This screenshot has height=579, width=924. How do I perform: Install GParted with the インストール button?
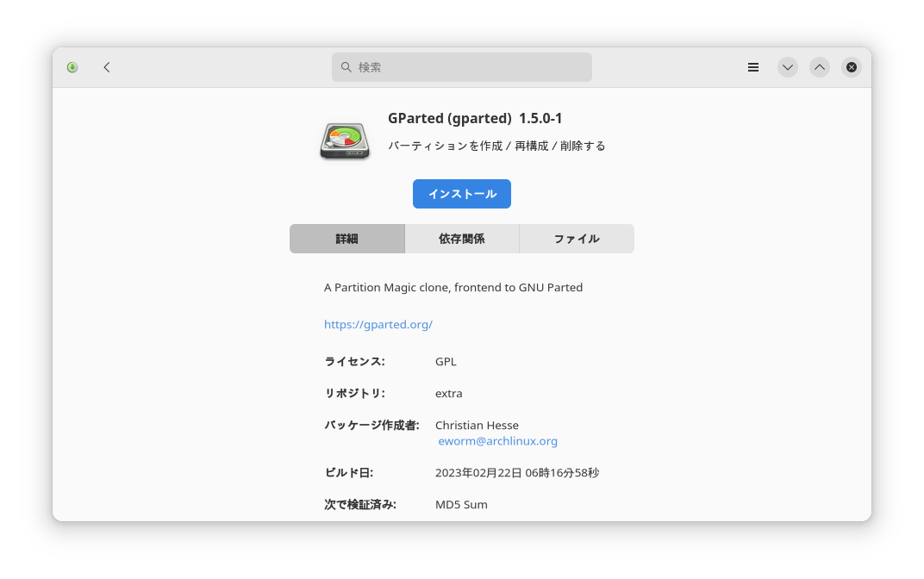click(461, 194)
